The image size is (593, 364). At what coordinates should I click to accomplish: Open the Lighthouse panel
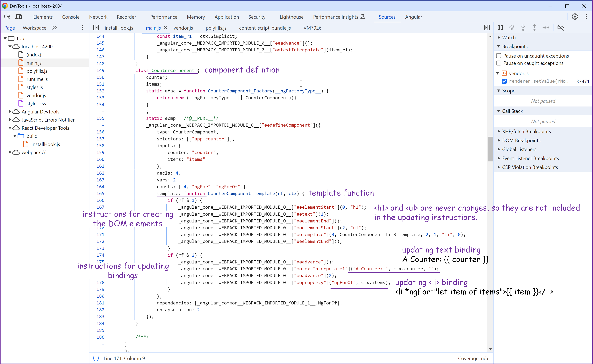coord(291,17)
